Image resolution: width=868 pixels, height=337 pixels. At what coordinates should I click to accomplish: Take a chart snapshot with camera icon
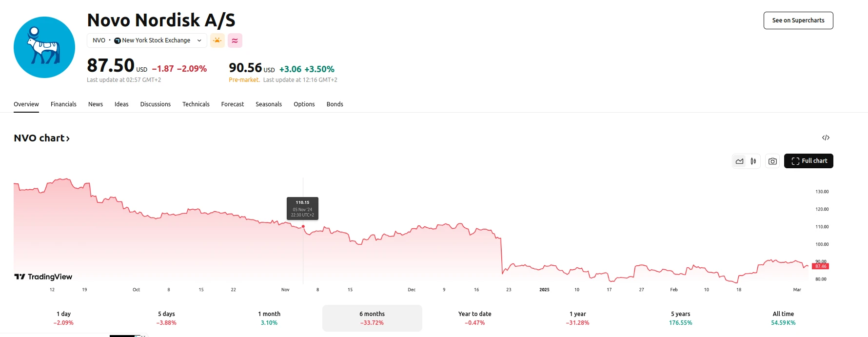[x=772, y=161]
